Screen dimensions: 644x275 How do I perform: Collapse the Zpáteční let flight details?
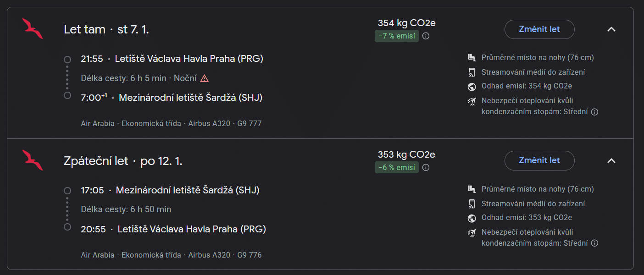coord(611,161)
